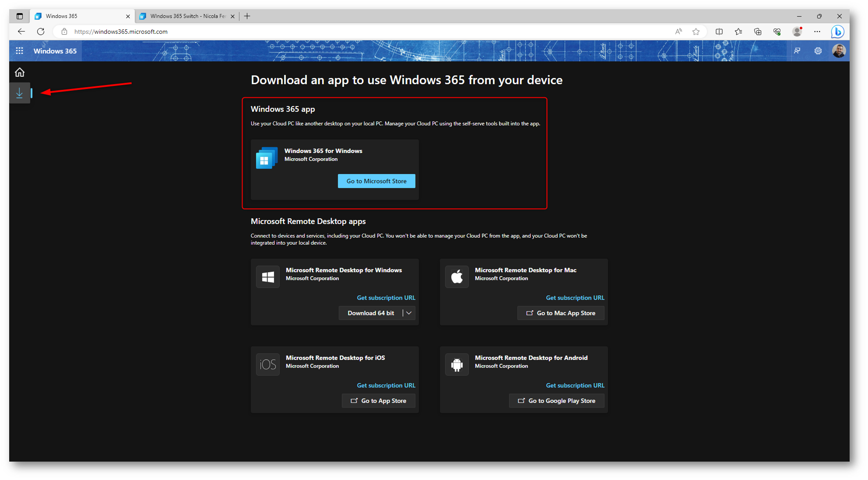Image resolution: width=868 pixels, height=480 pixels.
Task: Click Go to App Store button
Action: click(378, 401)
